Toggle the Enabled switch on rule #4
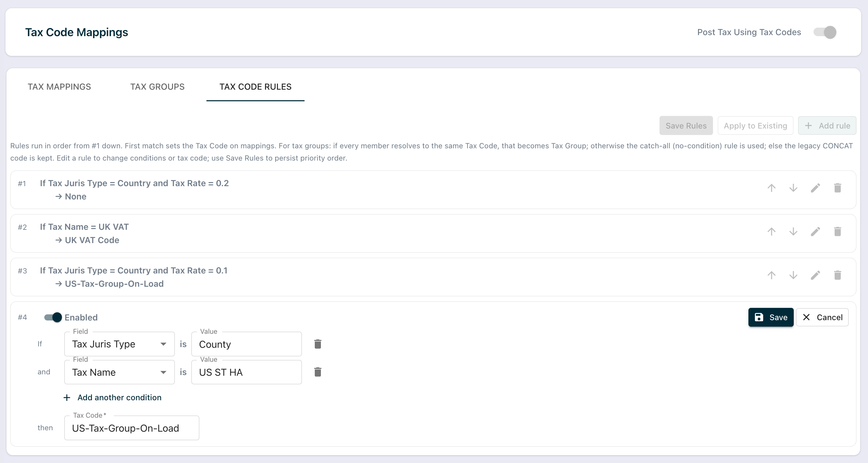 tap(53, 317)
